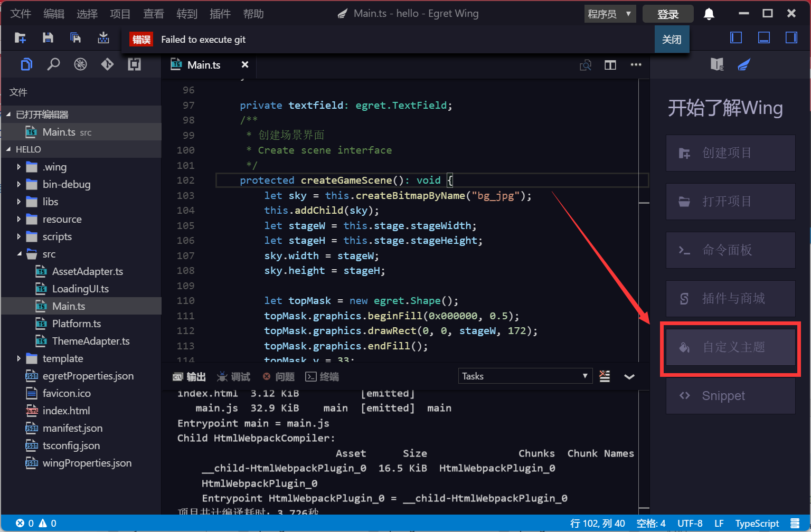The height and width of the screenshot is (532, 811).
Task: Open LoadingUI.ts in the file tree
Action: pyautogui.click(x=81, y=289)
